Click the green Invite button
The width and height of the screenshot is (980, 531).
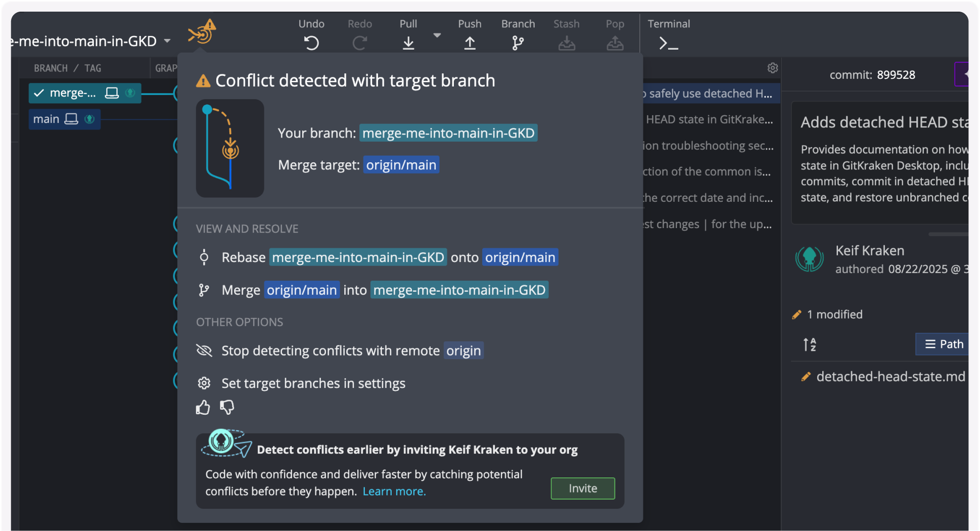tap(582, 488)
